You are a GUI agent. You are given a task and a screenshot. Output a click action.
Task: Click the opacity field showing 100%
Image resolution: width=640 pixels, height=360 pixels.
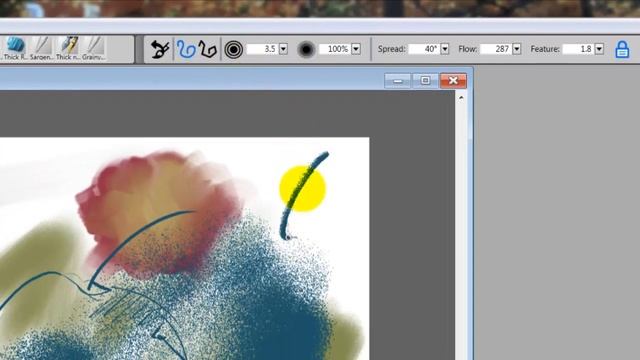click(335, 49)
